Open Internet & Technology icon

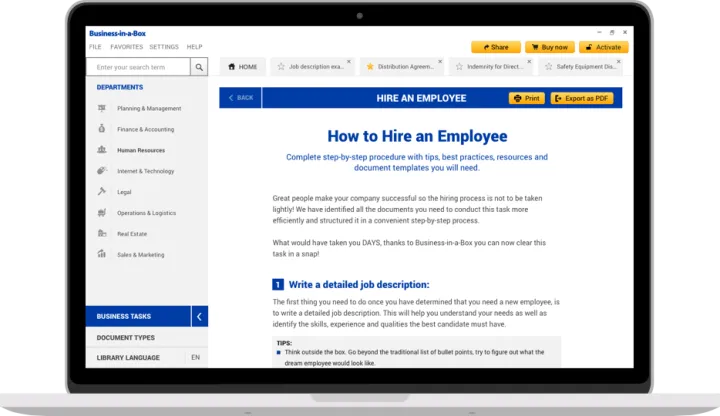(x=102, y=171)
